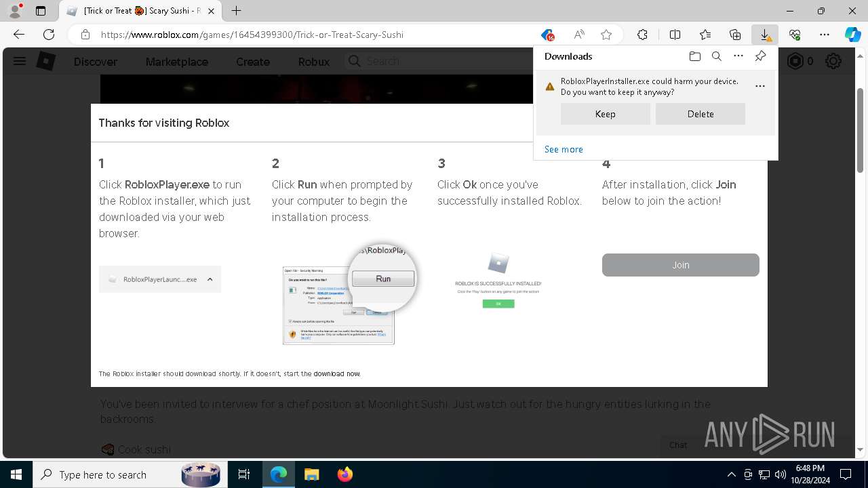868x488 pixels.
Task: Open the Robux balance icon
Action: 795,61
